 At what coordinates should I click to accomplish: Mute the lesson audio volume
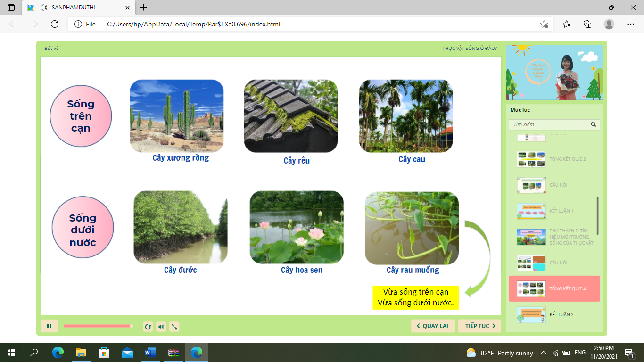161,327
